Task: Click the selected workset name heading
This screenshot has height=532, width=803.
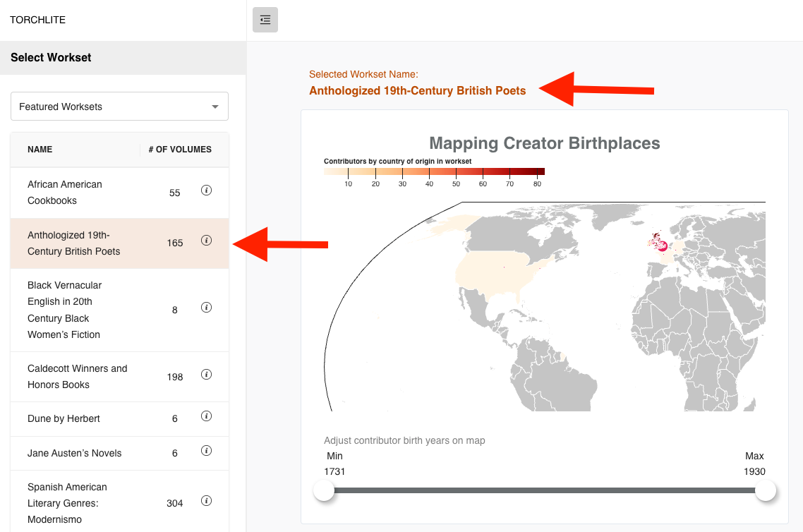Action: point(417,90)
